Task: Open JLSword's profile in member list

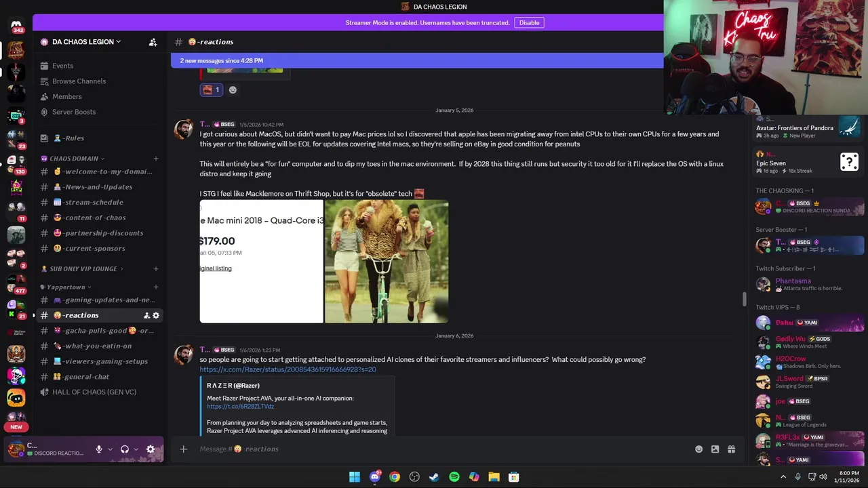Action: [810, 382]
